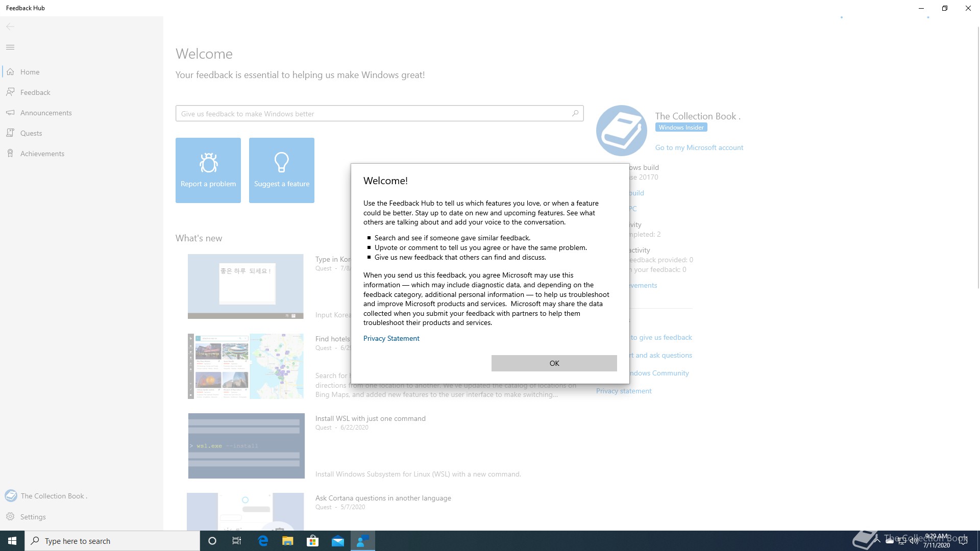Open Microsoft Store from the taskbar

(313, 541)
